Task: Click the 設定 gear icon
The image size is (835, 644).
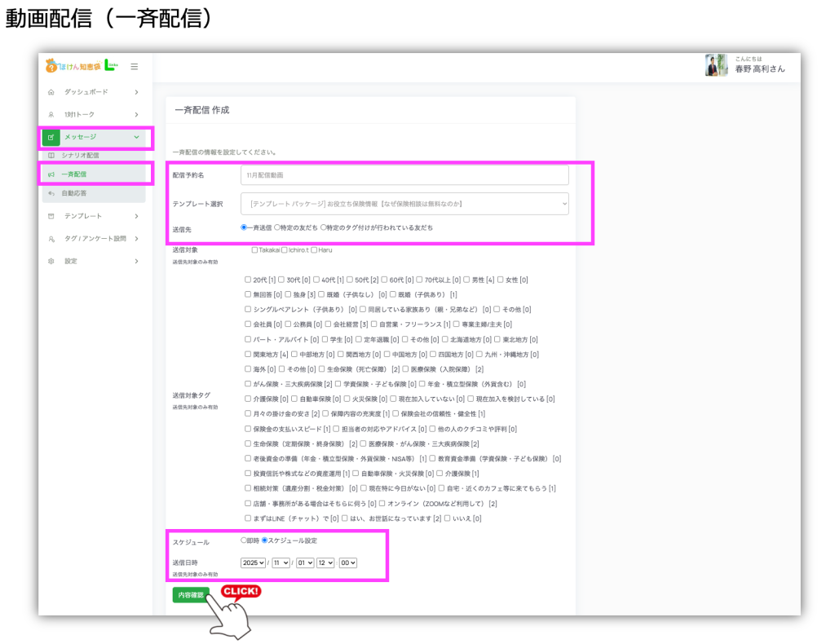Action: pyautogui.click(x=51, y=262)
